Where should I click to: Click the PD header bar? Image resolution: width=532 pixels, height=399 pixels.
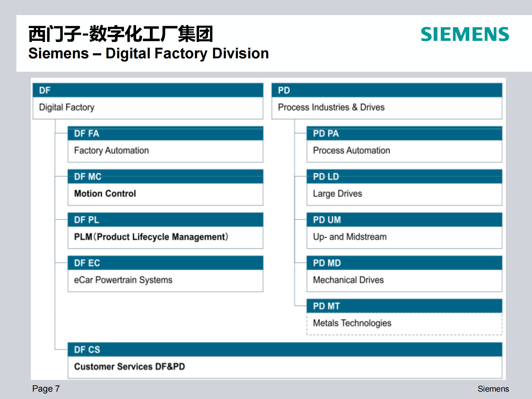pos(387,90)
